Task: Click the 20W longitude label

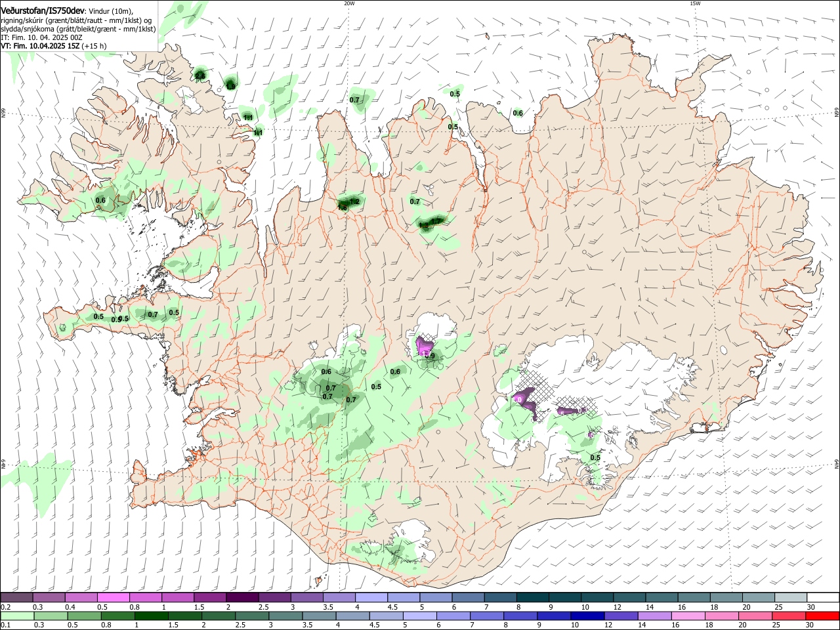Action: click(x=349, y=3)
